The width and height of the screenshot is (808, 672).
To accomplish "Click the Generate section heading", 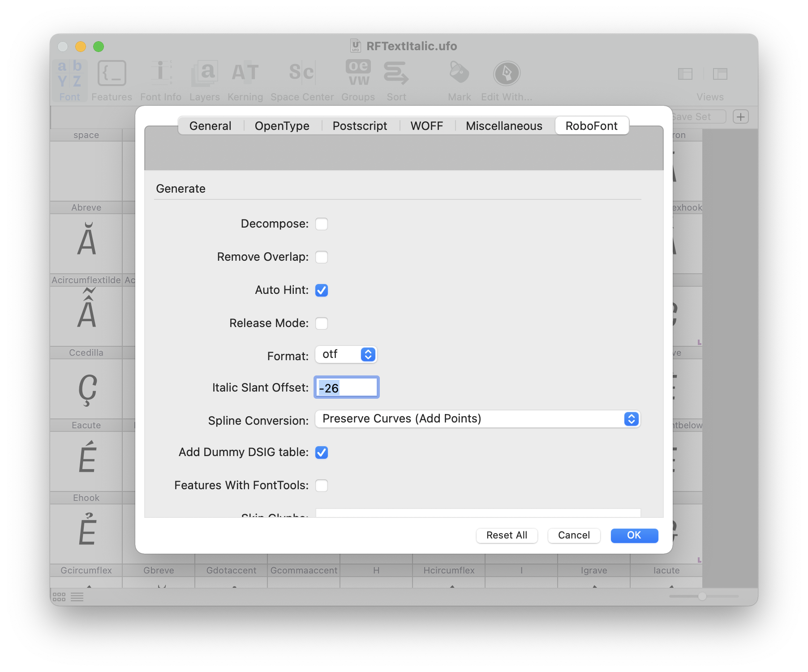I will 181,189.
